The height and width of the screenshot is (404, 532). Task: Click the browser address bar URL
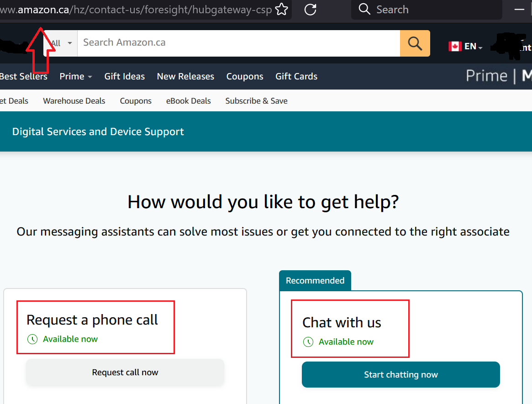(x=137, y=10)
